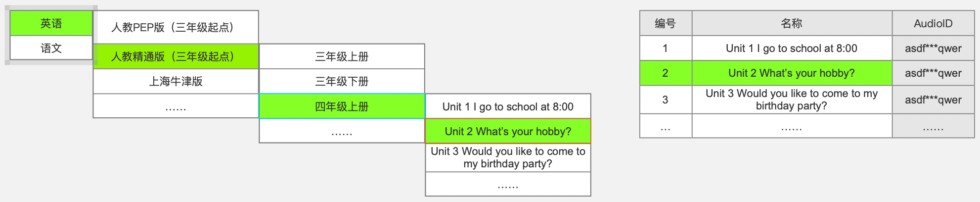
Task: Click the highlighted Unit 2 name table cell
Action: click(792, 73)
